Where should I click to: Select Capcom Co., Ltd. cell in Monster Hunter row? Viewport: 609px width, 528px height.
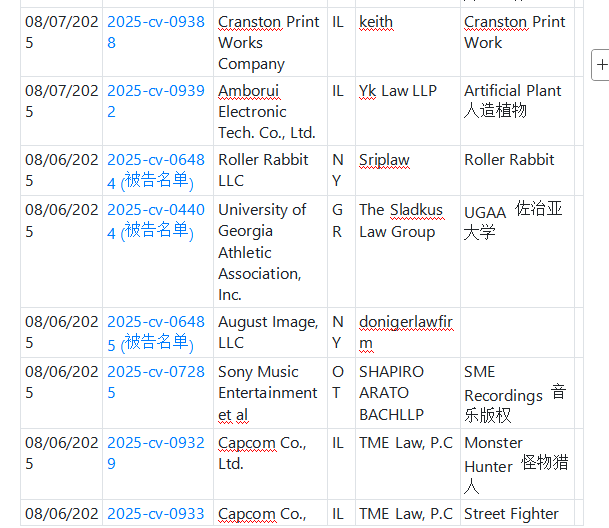point(270,464)
